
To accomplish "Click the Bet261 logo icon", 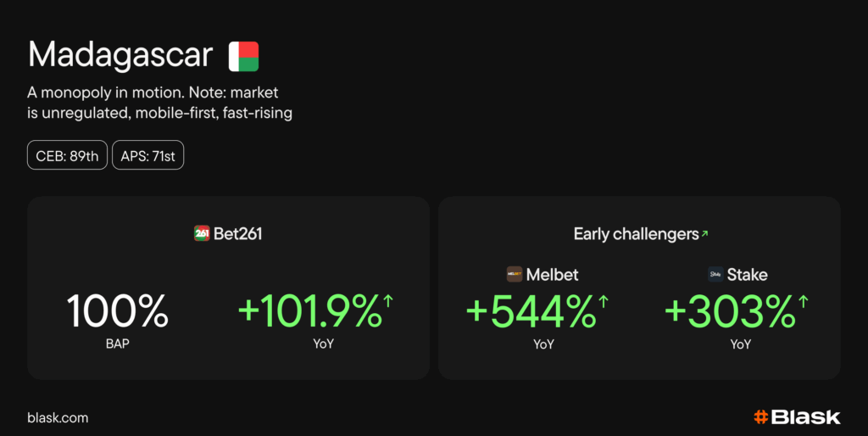I will click(202, 233).
